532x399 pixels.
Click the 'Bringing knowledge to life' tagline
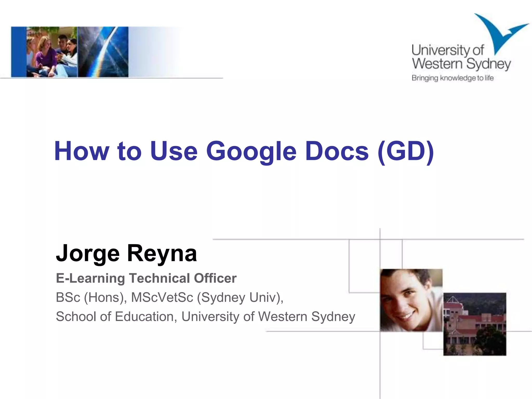point(452,78)
